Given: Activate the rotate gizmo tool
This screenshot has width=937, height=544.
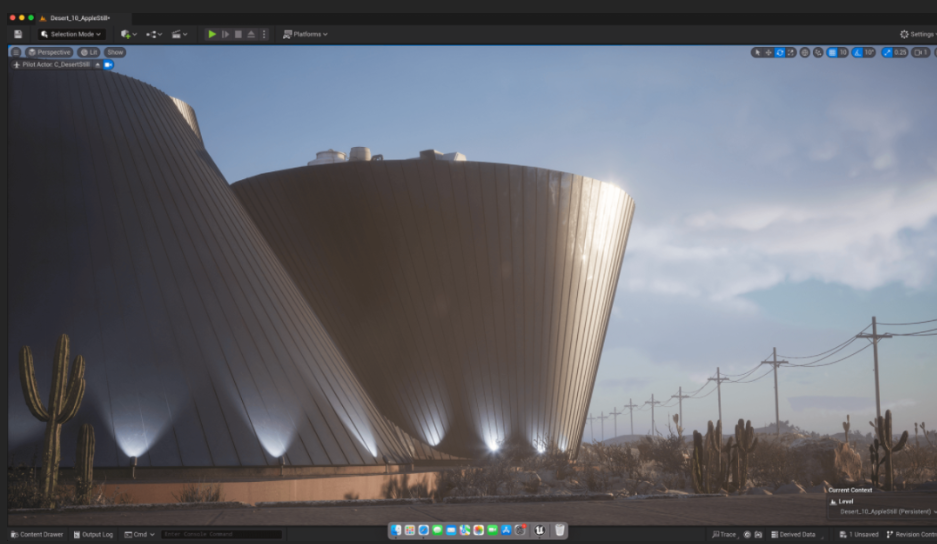Looking at the screenshot, I should tap(780, 52).
